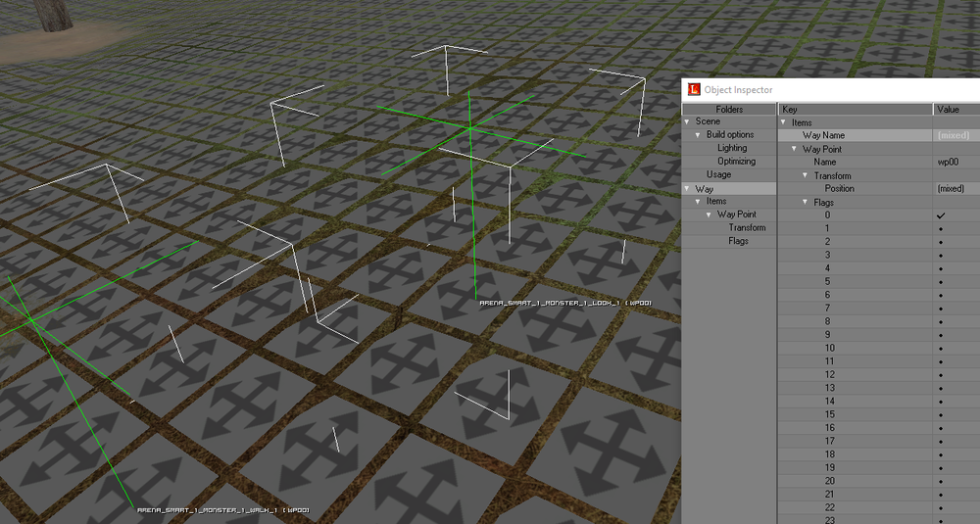Screen dimensions: 980x524
Task: Click the Object Inspector window icon
Action: [x=694, y=89]
